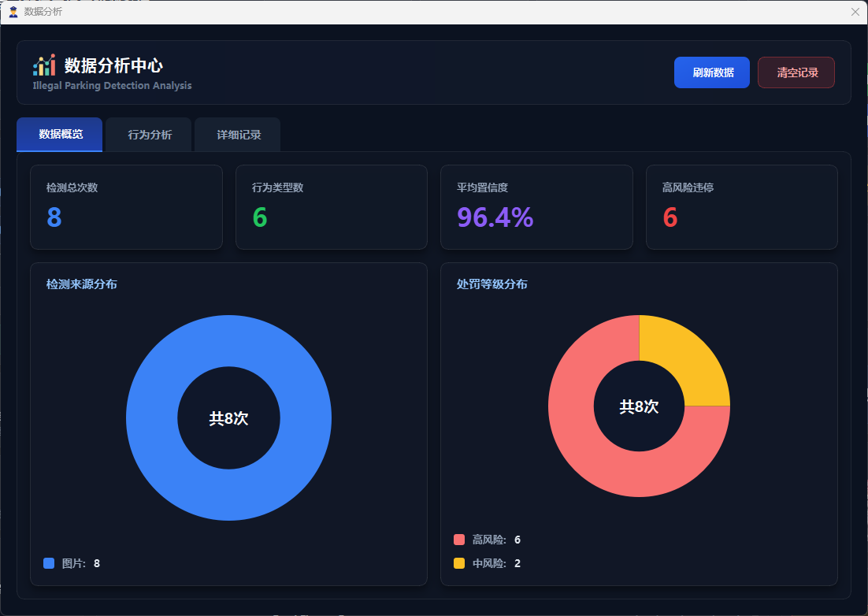Click the 数据分析中心 heading text
Image resolution: width=868 pixels, height=616 pixels.
pyautogui.click(x=113, y=65)
